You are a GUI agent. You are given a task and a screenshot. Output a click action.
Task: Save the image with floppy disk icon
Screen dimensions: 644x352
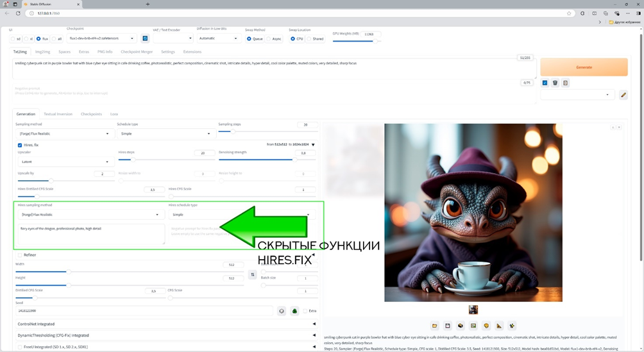click(x=447, y=326)
